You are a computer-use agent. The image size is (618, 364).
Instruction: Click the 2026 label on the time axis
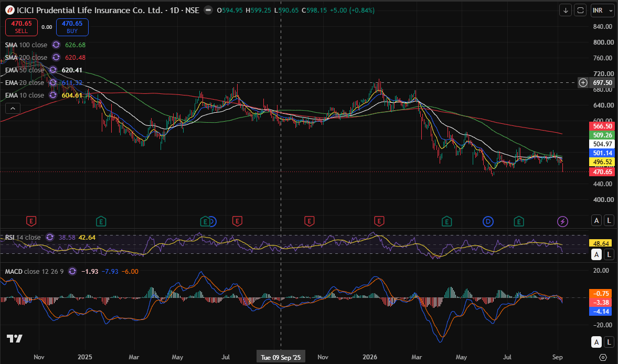[x=370, y=357]
